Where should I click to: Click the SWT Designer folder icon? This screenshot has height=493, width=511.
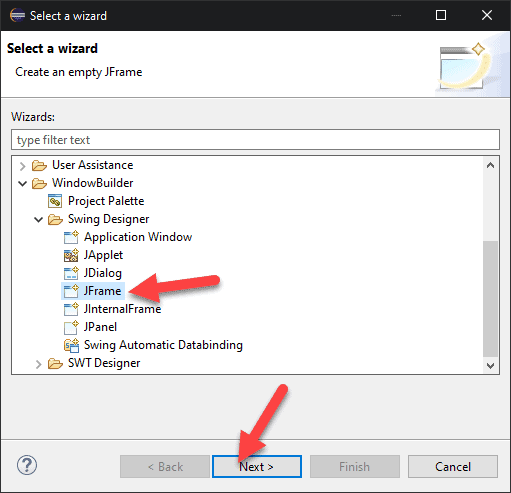[55, 363]
